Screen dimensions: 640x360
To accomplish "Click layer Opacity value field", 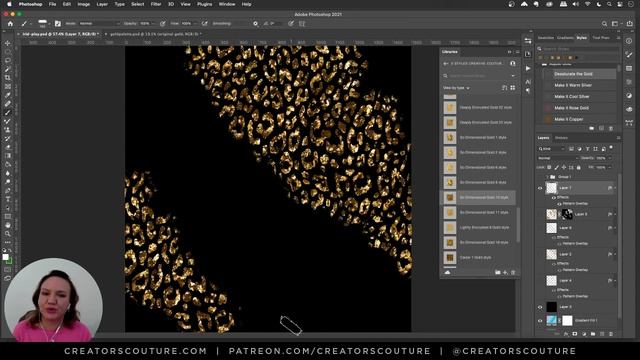I will pos(601,158).
